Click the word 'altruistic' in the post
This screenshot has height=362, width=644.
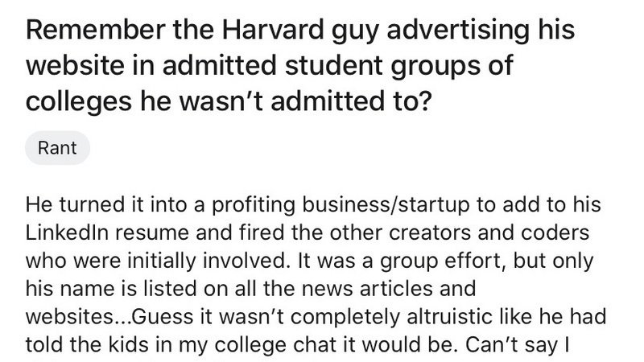coord(450,316)
